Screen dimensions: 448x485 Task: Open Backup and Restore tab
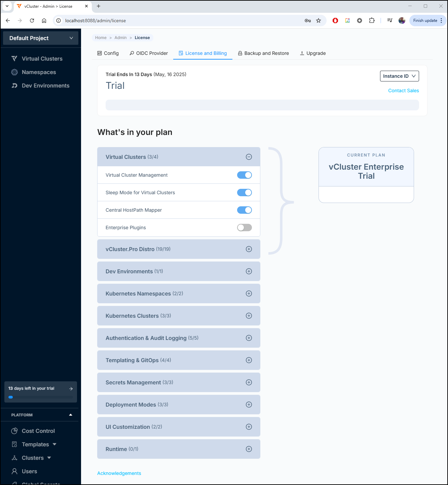[x=263, y=53]
